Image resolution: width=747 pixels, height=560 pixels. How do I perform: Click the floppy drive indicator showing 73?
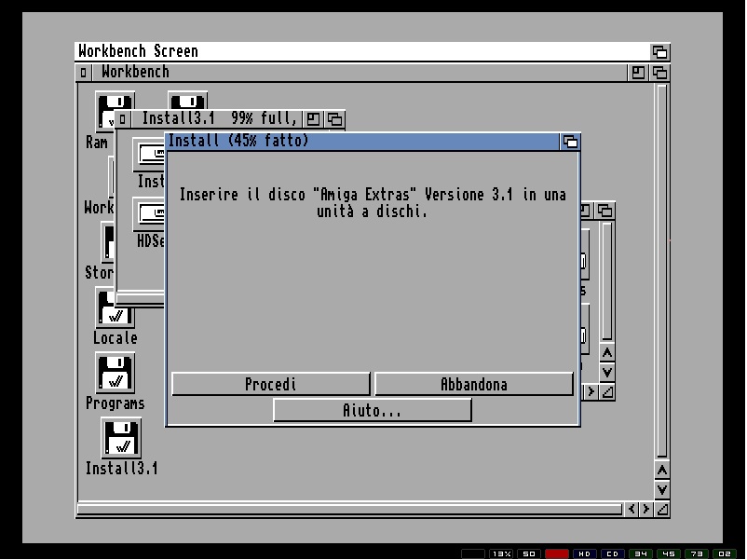click(697, 553)
